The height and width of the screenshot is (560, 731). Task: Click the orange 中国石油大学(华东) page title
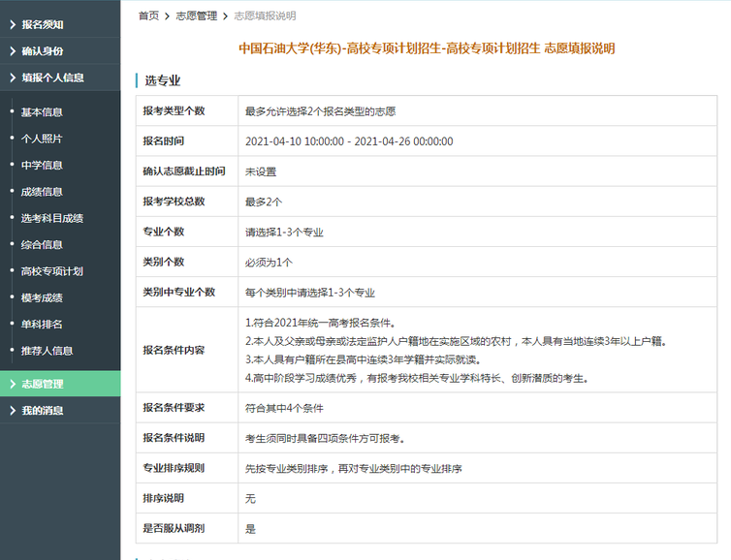[427, 48]
